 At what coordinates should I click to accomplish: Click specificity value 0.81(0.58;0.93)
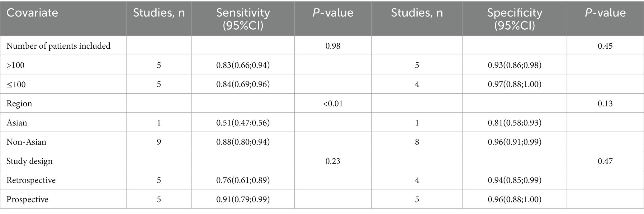tap(514, 123)
